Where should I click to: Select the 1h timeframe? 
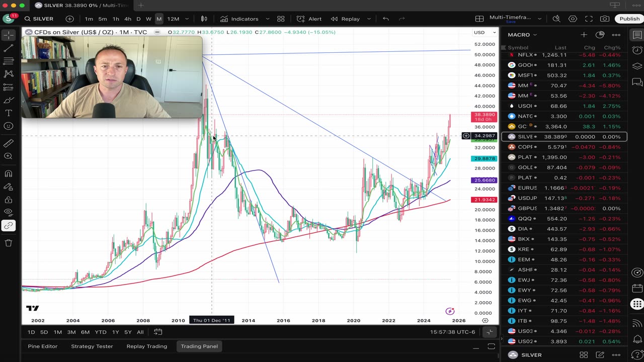point(116,19)
